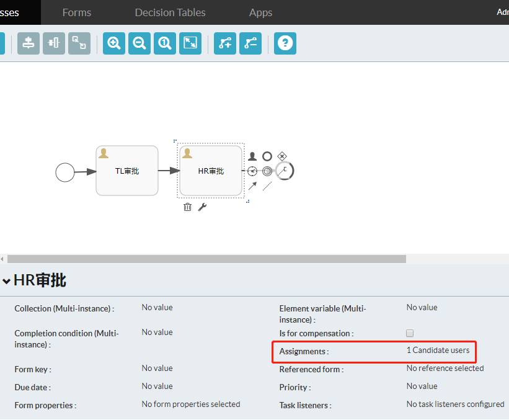This screenshot has height=420, width=509.
Task: Toggle the Is for compensation checkbox
Action: point(410,333)
